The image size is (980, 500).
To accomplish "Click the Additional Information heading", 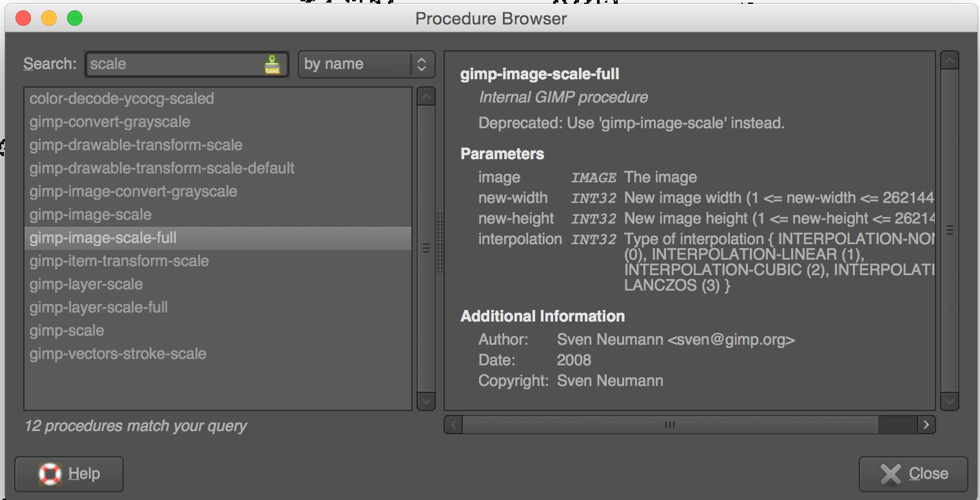I will click(x=542, y=316).
